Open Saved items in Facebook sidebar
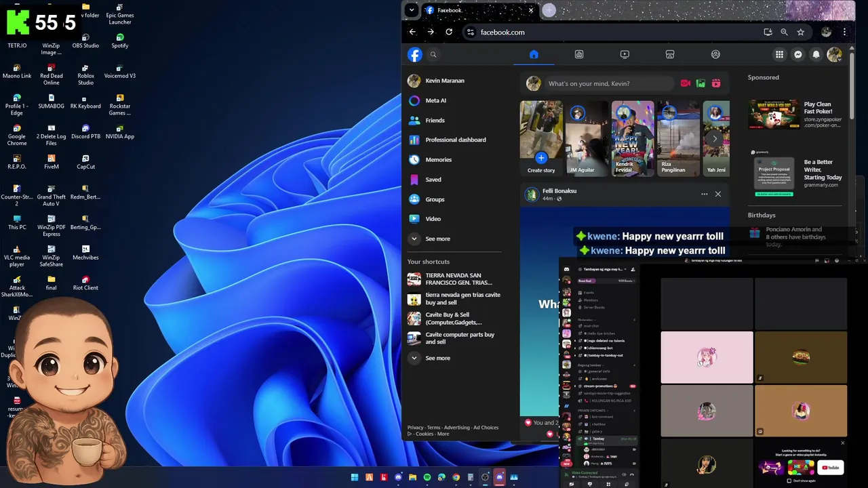Image resolution: width=868 pixels, height=488 pixels. [x=454, y=180]
